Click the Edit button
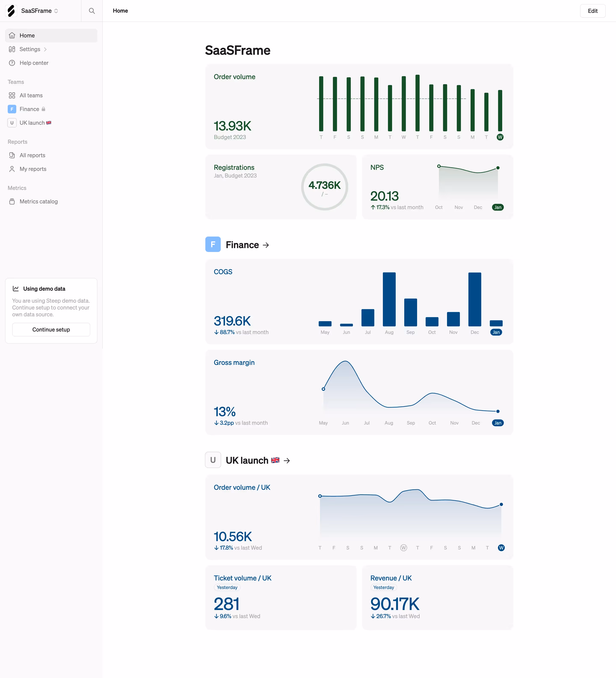The height and width of the screenshot is (678, 616). click(x=593, y=11)
